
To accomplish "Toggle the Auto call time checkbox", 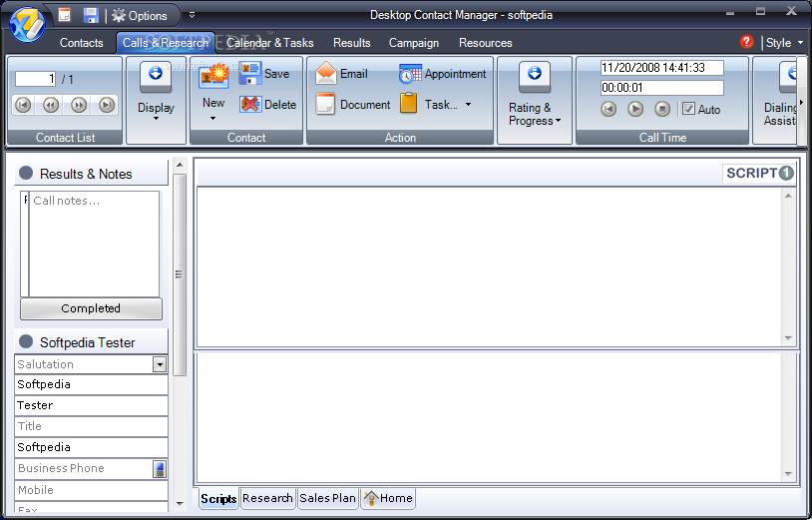I will click(688, 109).
